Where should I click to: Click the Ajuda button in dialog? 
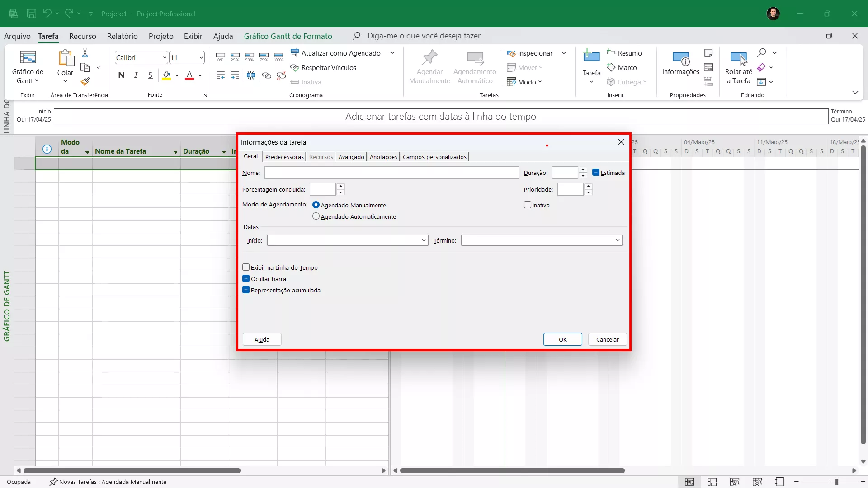coord(262,339)
